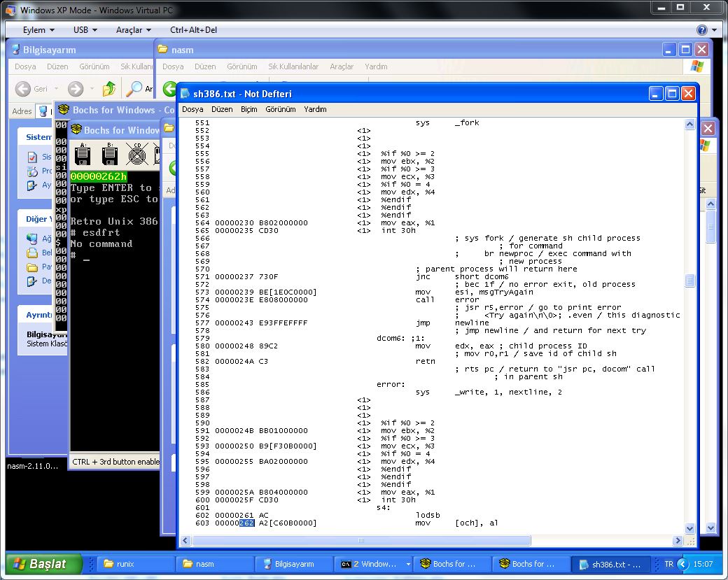Click forward arrow in Bilgisayarım toolbar

(x=76, y=89)
